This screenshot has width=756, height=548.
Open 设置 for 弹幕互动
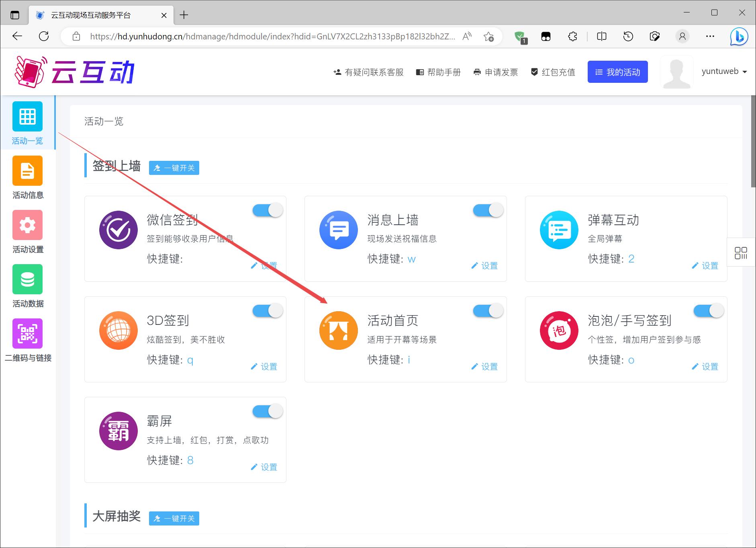click(705, 266)
